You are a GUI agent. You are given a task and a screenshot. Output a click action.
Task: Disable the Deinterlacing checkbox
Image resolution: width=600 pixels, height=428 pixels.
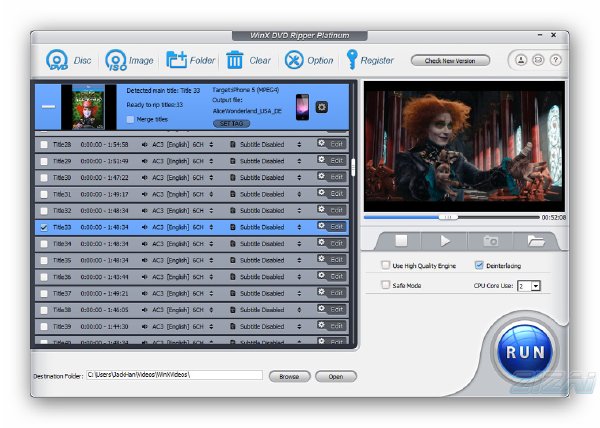(479, 265)
